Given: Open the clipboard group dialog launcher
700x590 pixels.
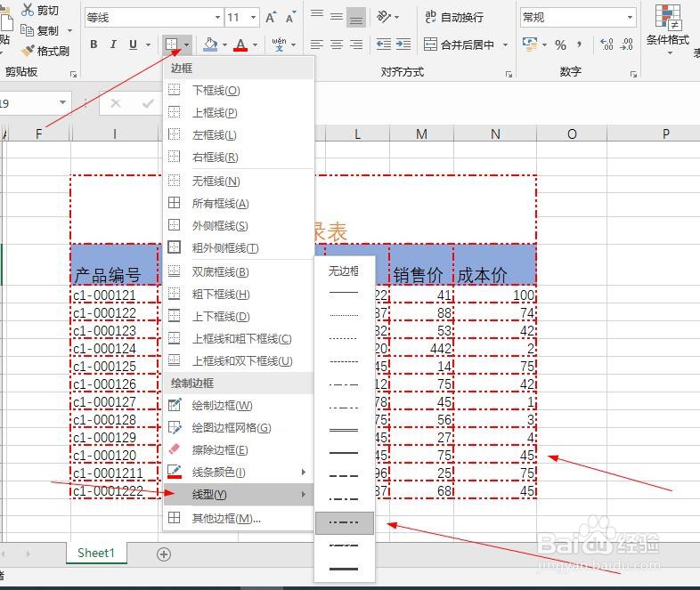Looking at the screenshot, I should pyautogui.click(x=74, y=74).
